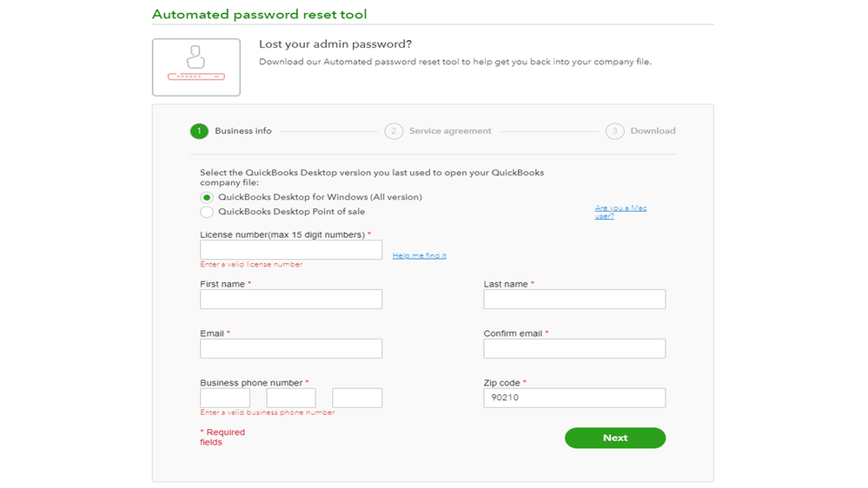Click the Zip code field containing 90210

(574, 398)
